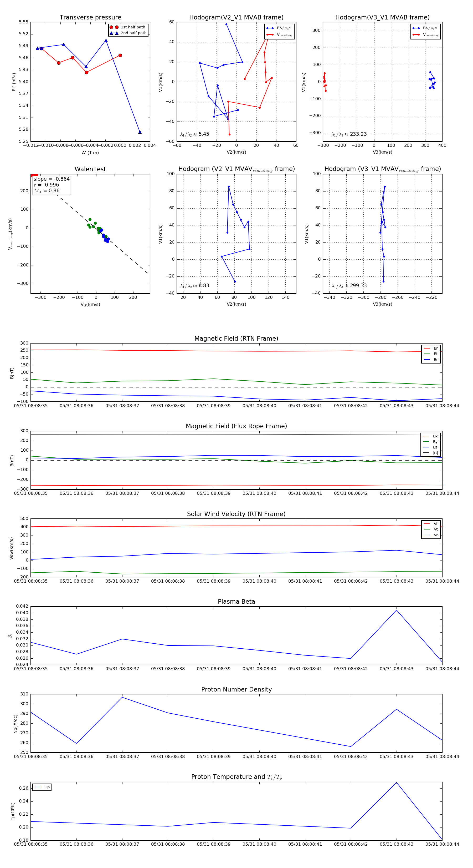Click the 'Np(#/cc)' y-axis label
Image resolution: width=473 pixels, height=868 pixels.
pyautogui.click(x=15, y=724)
